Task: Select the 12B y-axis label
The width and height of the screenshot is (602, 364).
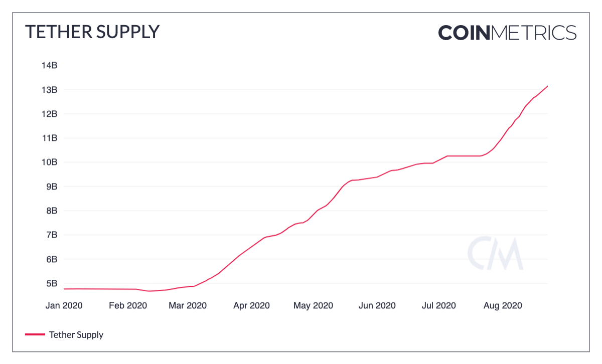Action: coord(50,114)
